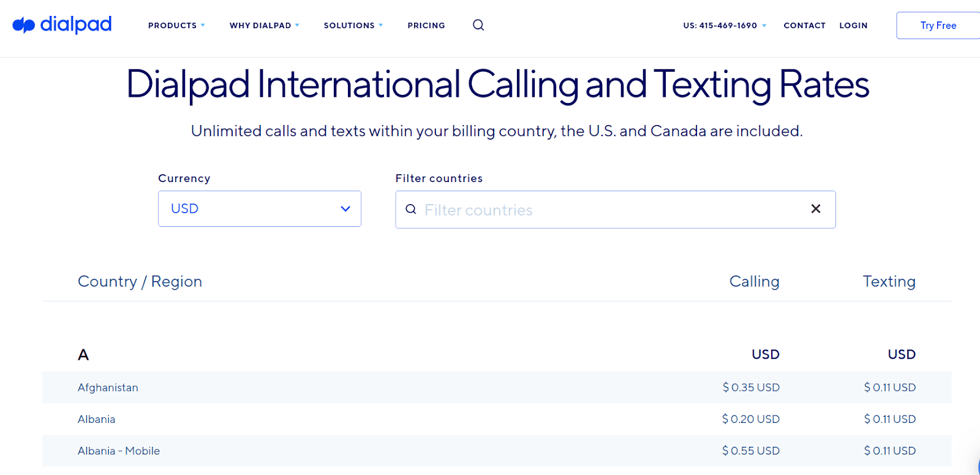Select the Afghanistan row name
Image resolution: width=980 pixels, height=475 pixels.
[108, 387]
